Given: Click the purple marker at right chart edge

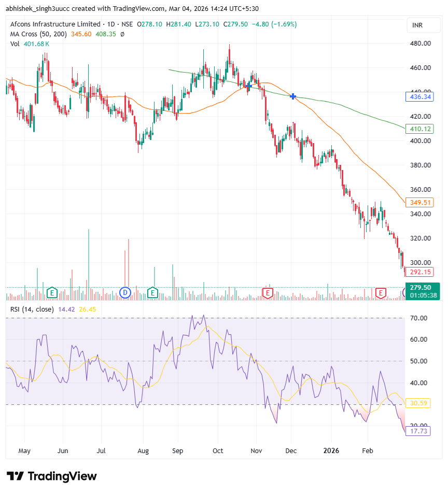Looking at the screenshot, I should [404, 293].
